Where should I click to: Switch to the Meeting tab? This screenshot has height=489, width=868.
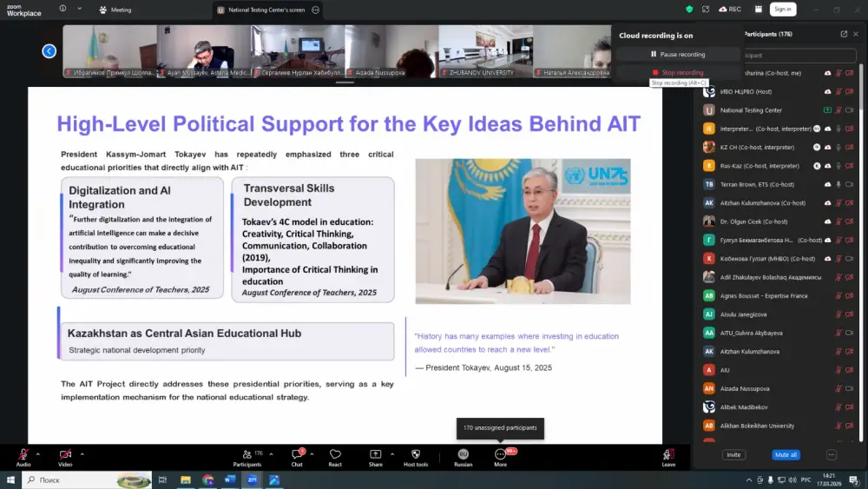[x=115, y=10]
